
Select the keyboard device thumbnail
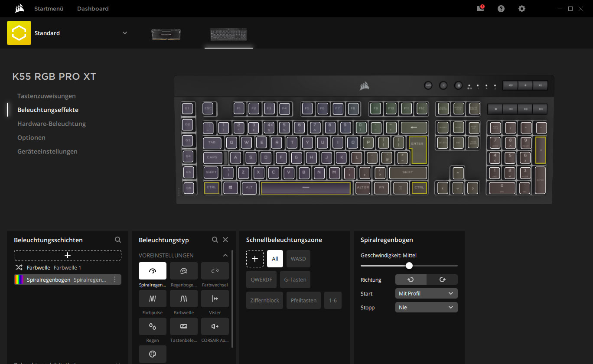click(x=229, y=35)
